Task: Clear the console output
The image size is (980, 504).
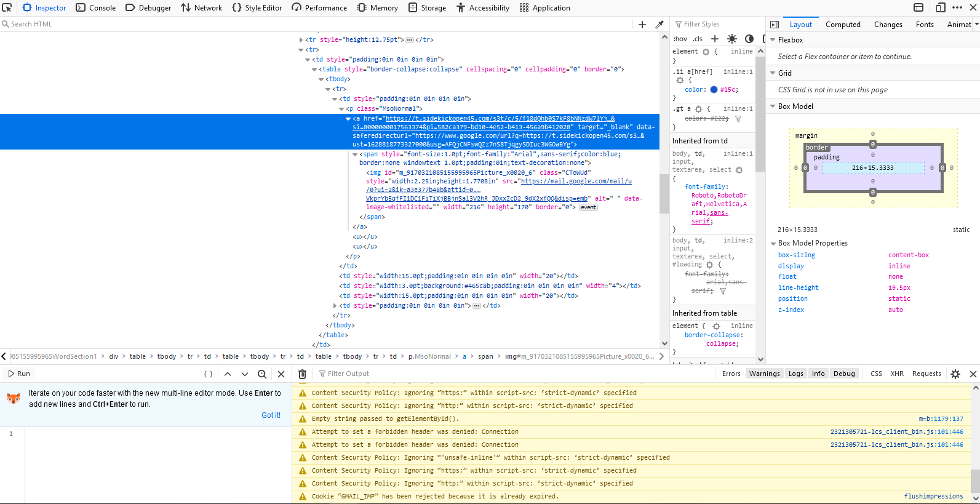Action: pos(302,374)
